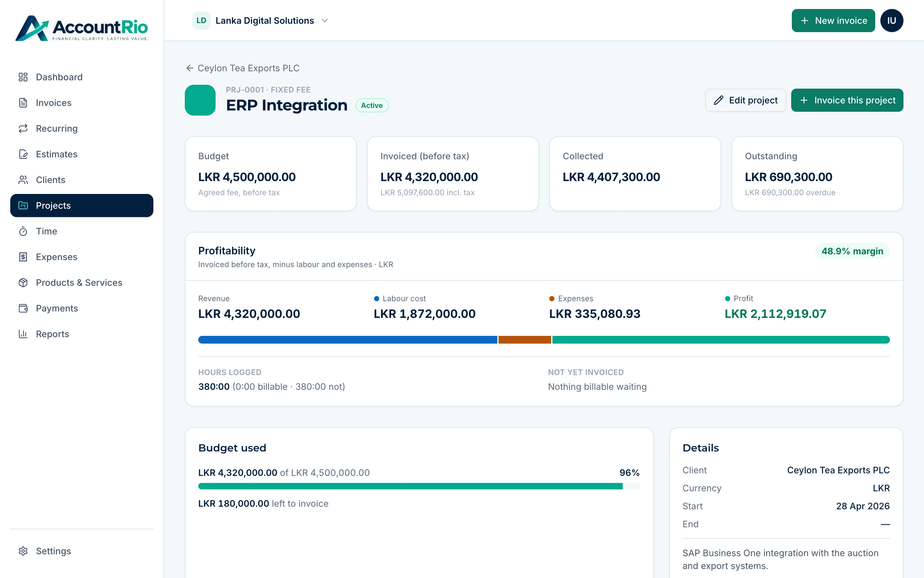
Task: Click the Revenue value LKR 4,320,000.00
Action: point(249,314)
